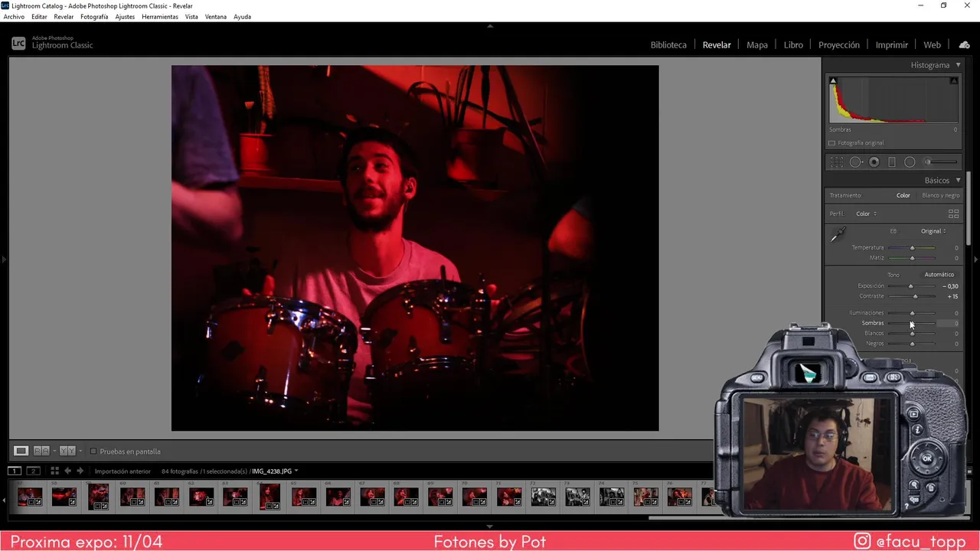Hide the top module bar via arrow
This screenshot has height=551, width=980.
(x=490, y=25)
